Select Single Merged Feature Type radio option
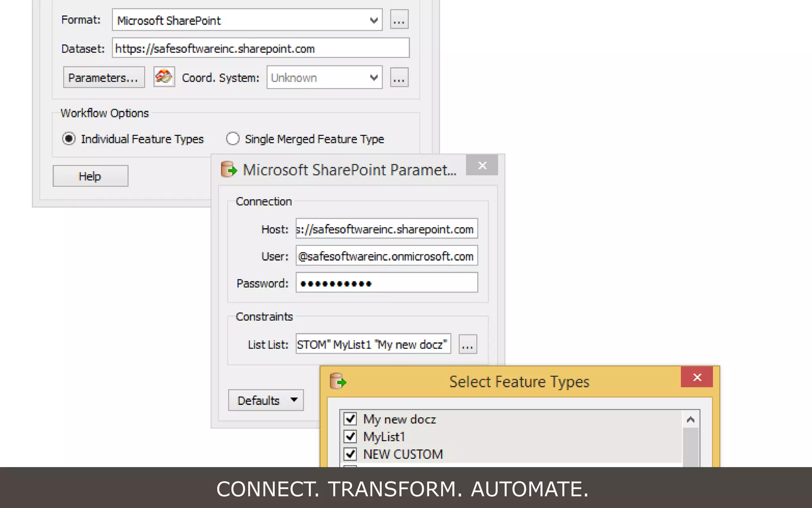812x508 pixels. [233, 139]
